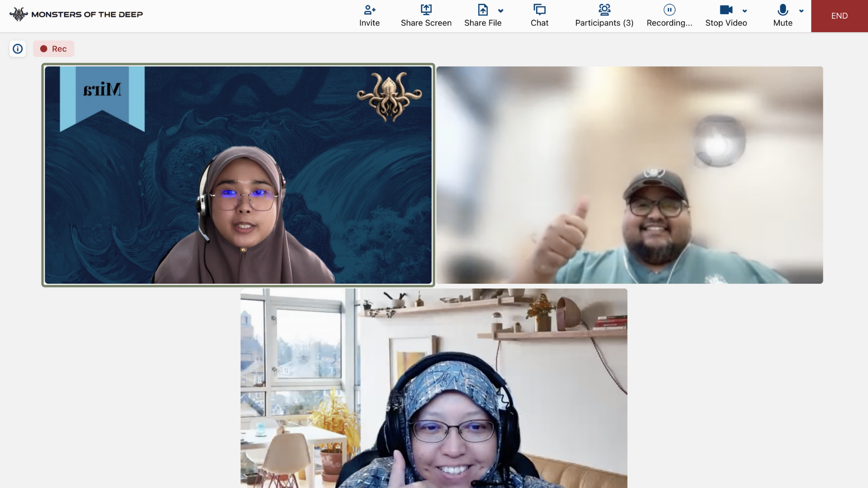The image size is (868, 488).
Task: Select the video tile with window background
Action: click(434, 388)
